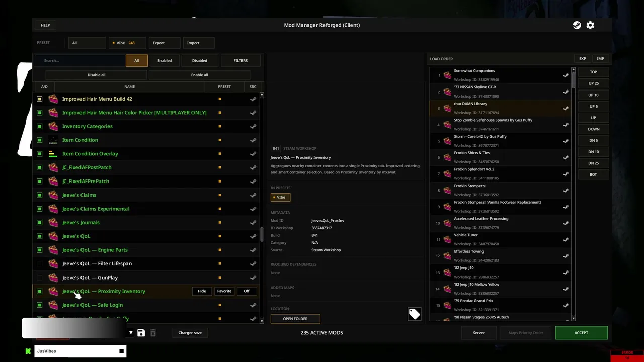The image size is (644, 362).
Task: Click the Server button
Action: tap(479, 333)
